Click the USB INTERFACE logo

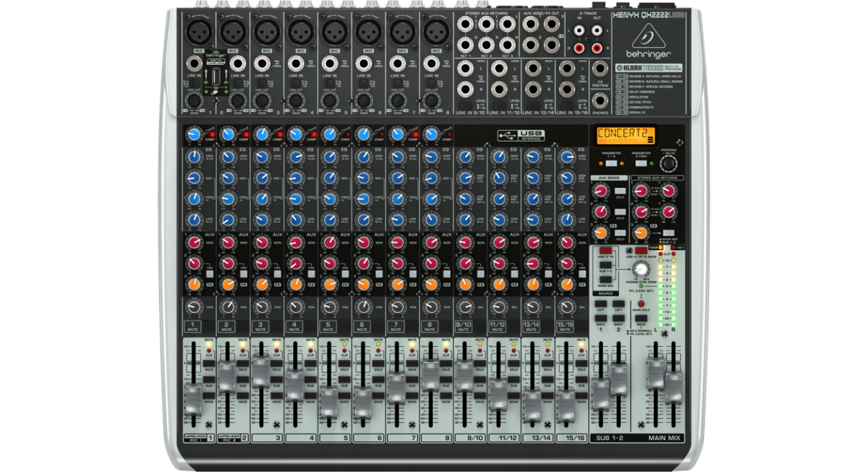click(521, 135)
